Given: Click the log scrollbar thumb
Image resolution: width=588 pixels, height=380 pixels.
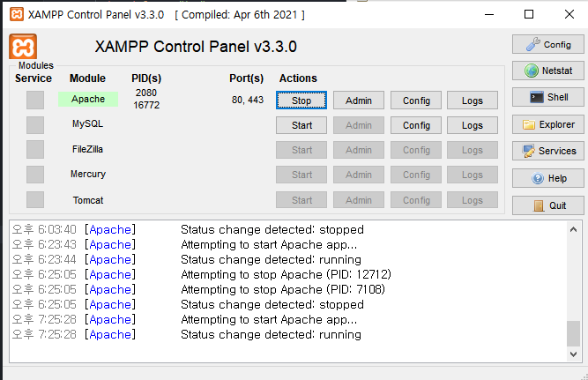Looking at the screenshot, I should click(573, 333).
